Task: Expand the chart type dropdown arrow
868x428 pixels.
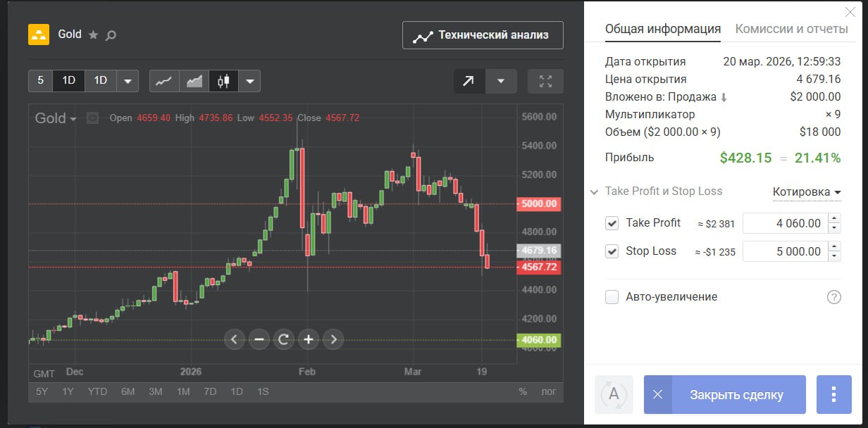Action: point(250,81)
